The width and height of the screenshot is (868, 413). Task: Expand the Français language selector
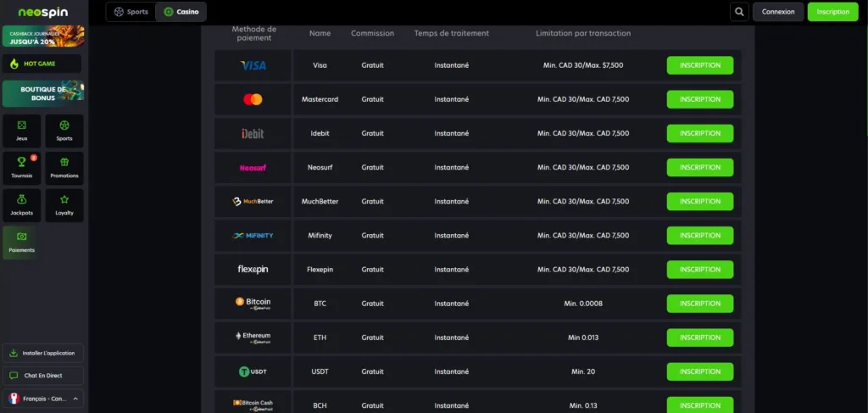(x=43, y=399)
